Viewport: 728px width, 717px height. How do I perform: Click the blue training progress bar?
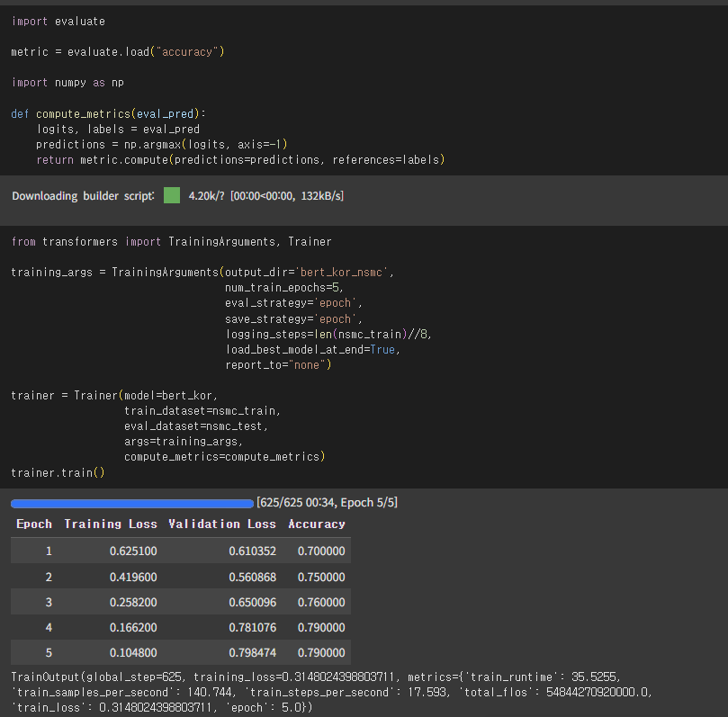point(132,504)
